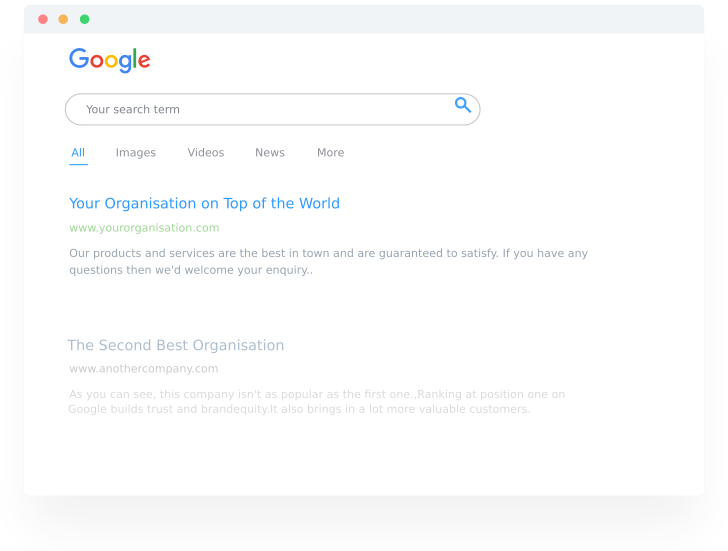The height and width of the screenshot is (551, 728).
Task: Click the second result's faded description text
Action: [316, 402]
